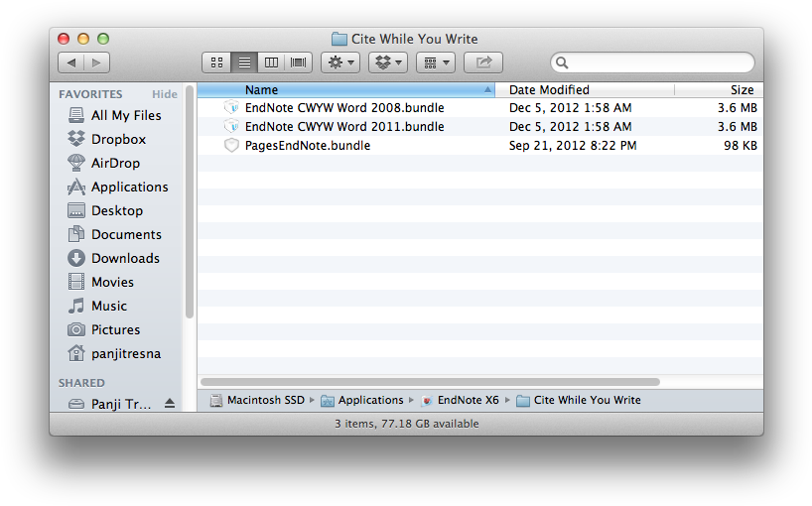Image resolution: width=812 pixels, height=506 pixels.
Task: Go to Macintosh SSD in path bar
Action: 258,400
